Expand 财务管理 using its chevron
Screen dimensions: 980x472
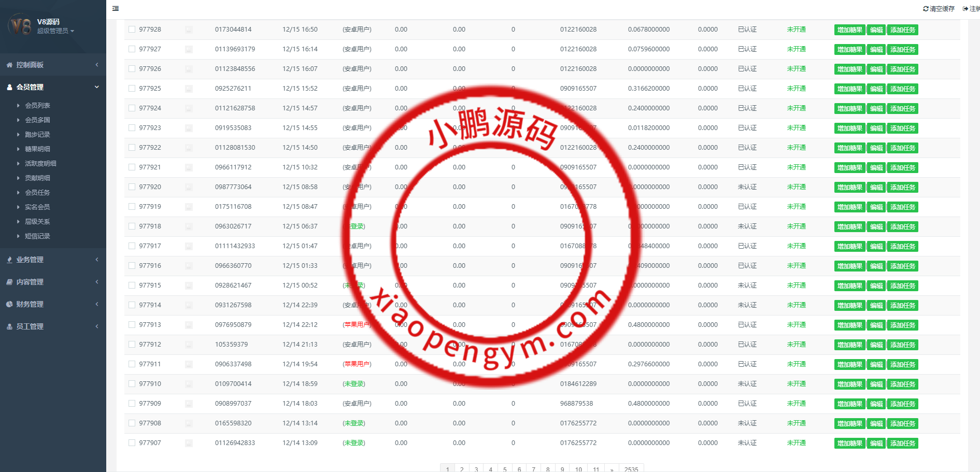pos(97,304)
